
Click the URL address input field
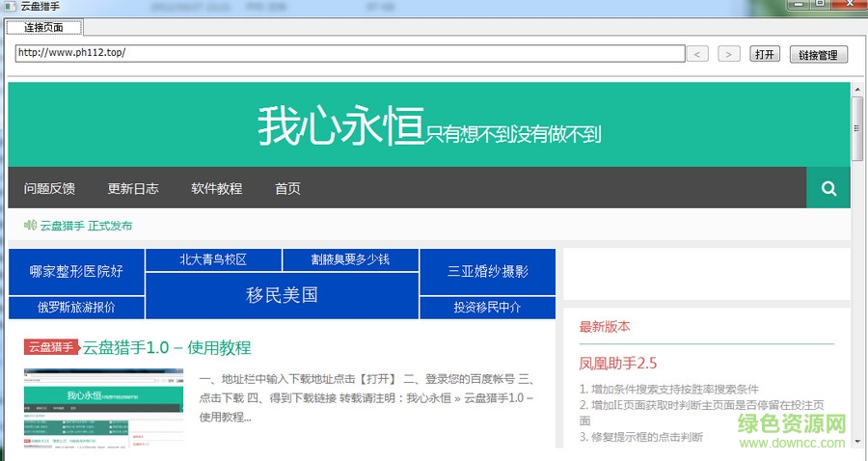pyautogui.click(x=349, y=53)
